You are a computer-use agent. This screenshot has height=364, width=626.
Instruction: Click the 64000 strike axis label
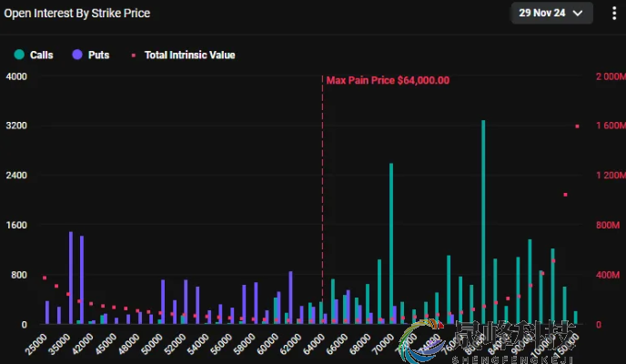[314, 344]
